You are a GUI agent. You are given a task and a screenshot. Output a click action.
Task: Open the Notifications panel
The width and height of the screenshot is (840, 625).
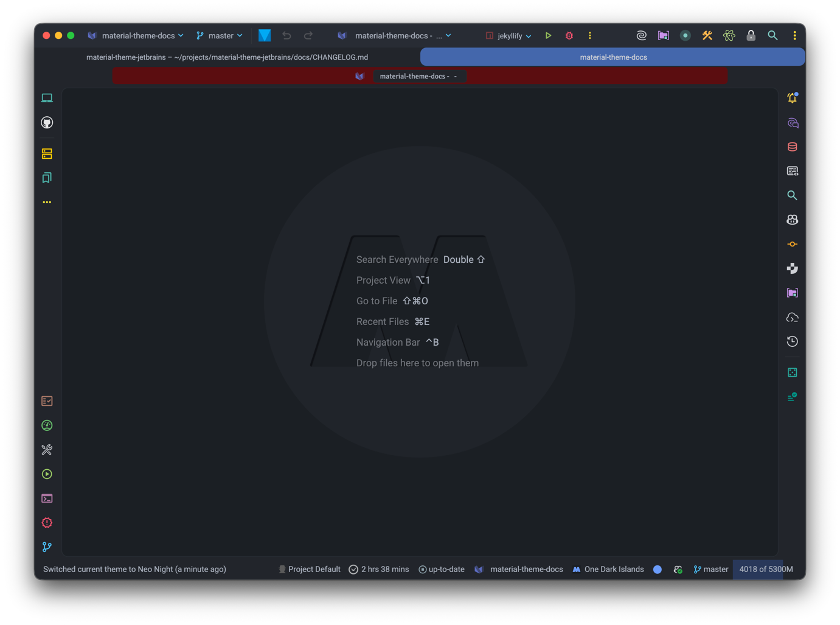tap(792, 98)
